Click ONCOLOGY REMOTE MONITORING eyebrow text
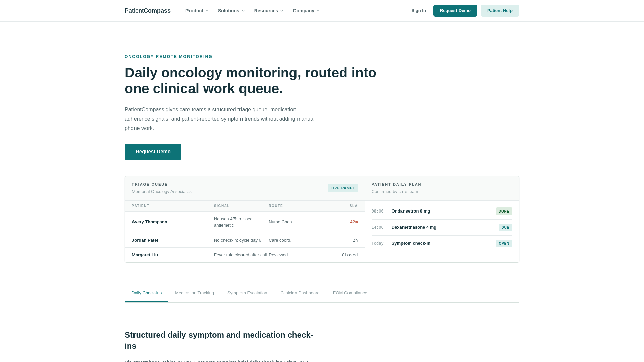This screenshot has width=644, height=362. pos(169,57)
